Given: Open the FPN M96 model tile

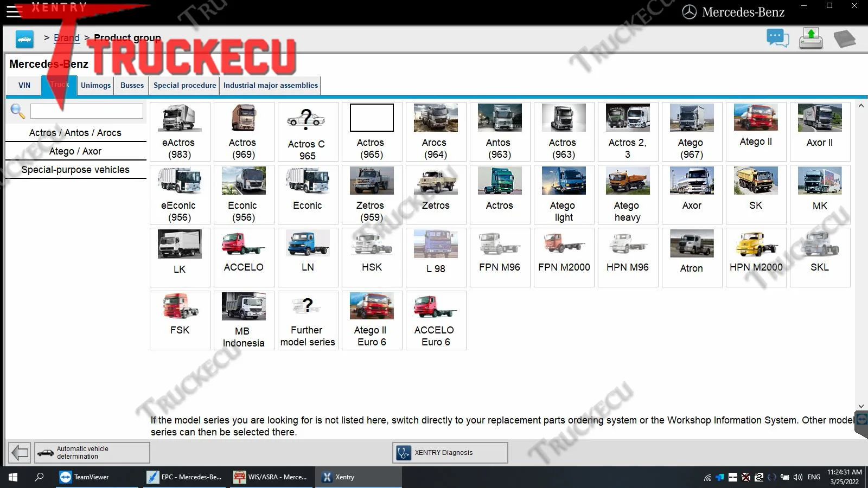Looking at the screenshot, I should pos(500,258).
